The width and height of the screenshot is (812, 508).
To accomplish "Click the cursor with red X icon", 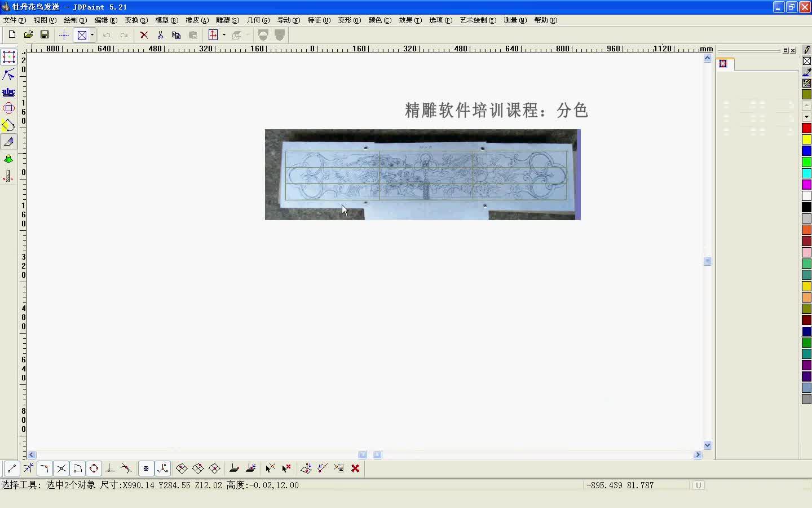I will pyautogui.click(x=286, y=468).
